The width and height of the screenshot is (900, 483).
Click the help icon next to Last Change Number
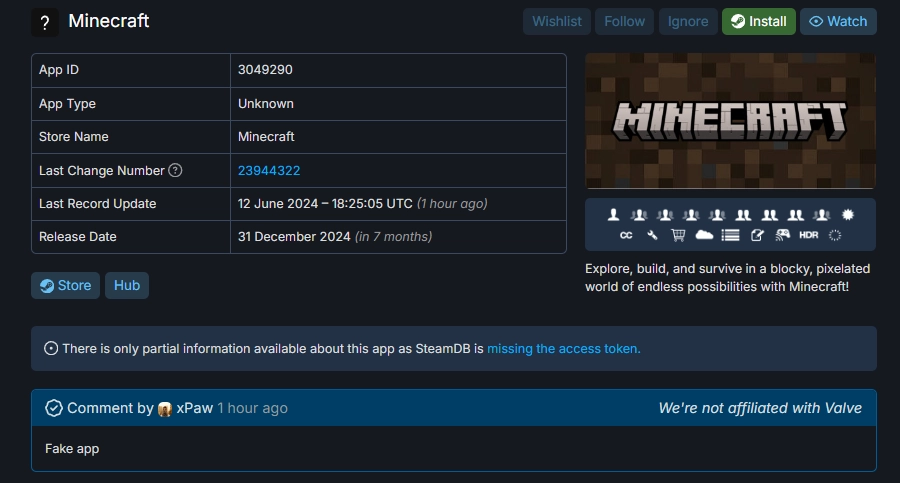[x=175, y=171]
